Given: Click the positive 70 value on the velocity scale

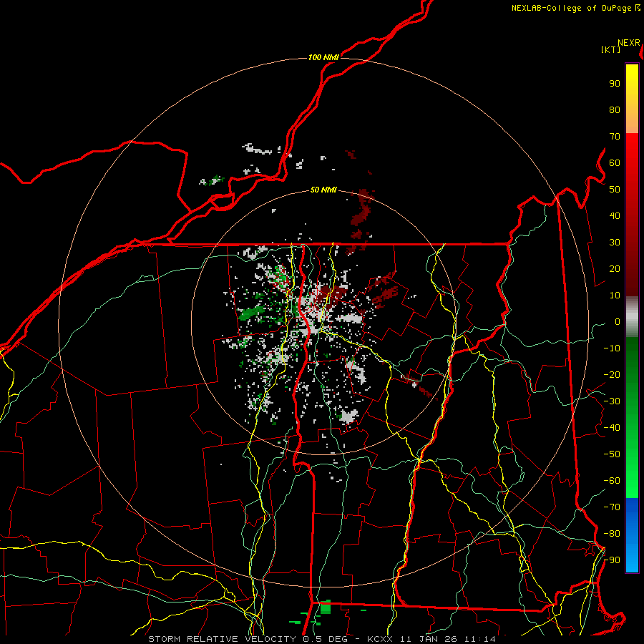Looking at the screenshot, I should click(x=615, y=137).
